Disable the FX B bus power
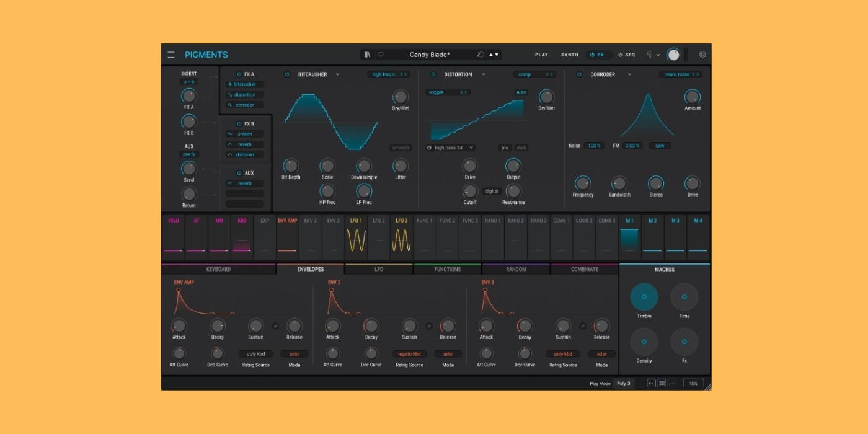 click(239, 124)
